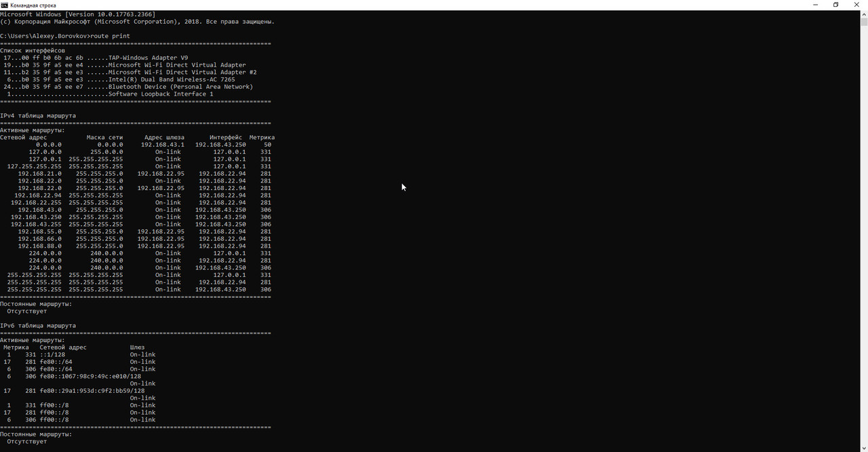Click network address 192.168.66.0

(40, 238)
